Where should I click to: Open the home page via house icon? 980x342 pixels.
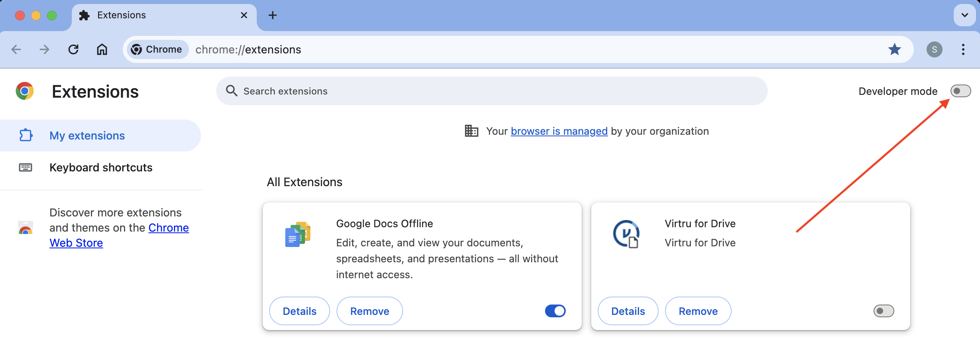click(x=102, y=49)
